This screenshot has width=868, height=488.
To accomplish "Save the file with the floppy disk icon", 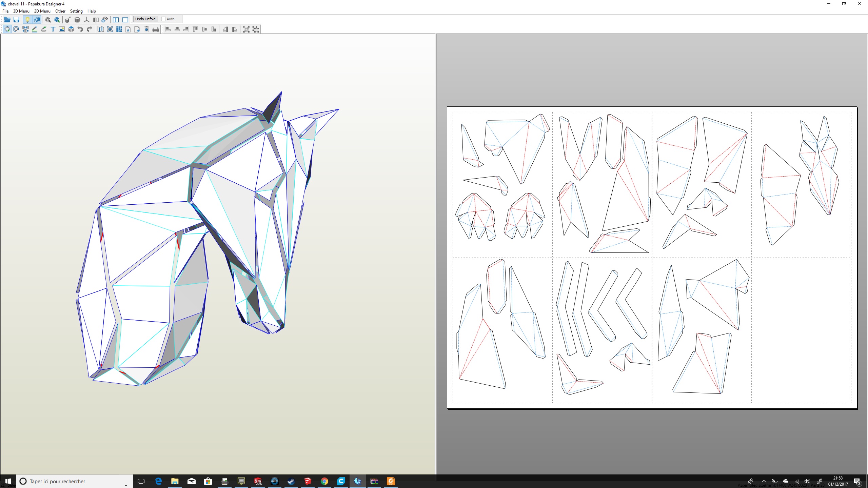I will [x=16, y=19].
